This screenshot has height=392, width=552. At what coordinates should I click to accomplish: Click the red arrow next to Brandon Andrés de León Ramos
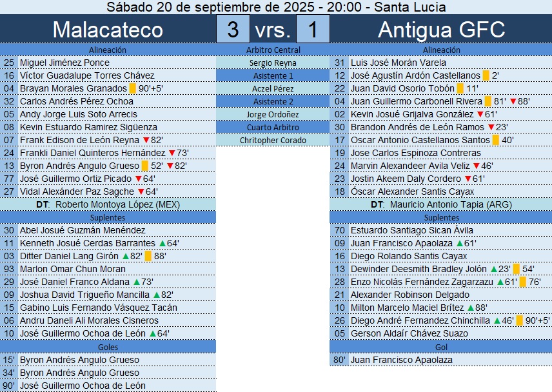point(491,127)
